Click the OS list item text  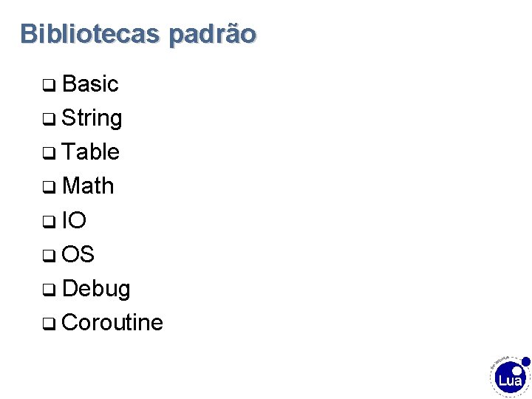click(x=78, y=254)
